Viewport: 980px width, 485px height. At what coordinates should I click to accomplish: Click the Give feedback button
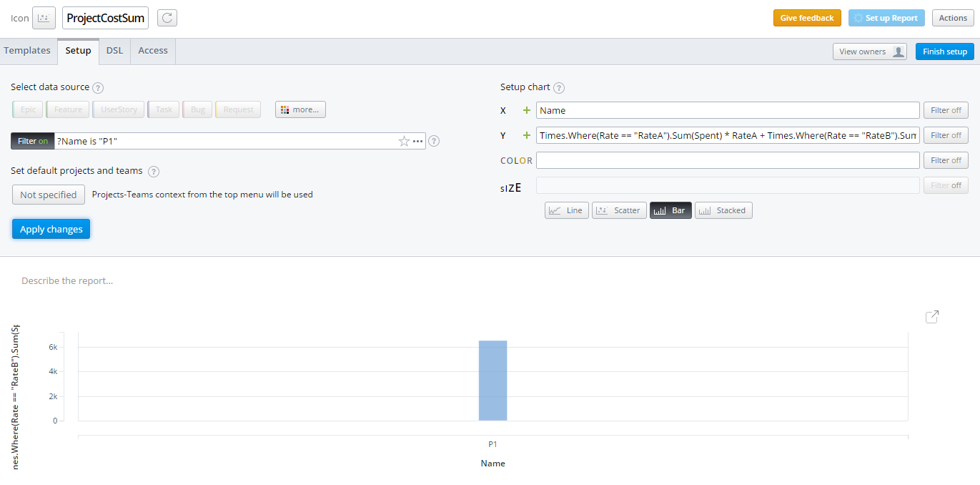pos(807,18)
